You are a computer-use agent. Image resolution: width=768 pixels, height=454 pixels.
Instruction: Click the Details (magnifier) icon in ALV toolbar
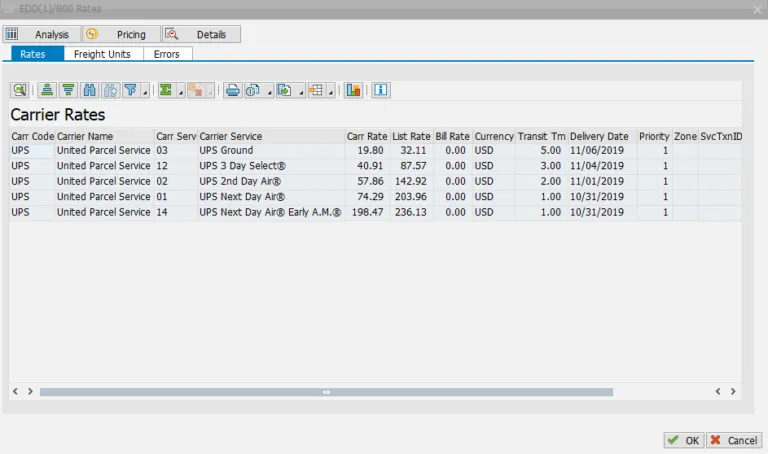[x=20, y=90]
